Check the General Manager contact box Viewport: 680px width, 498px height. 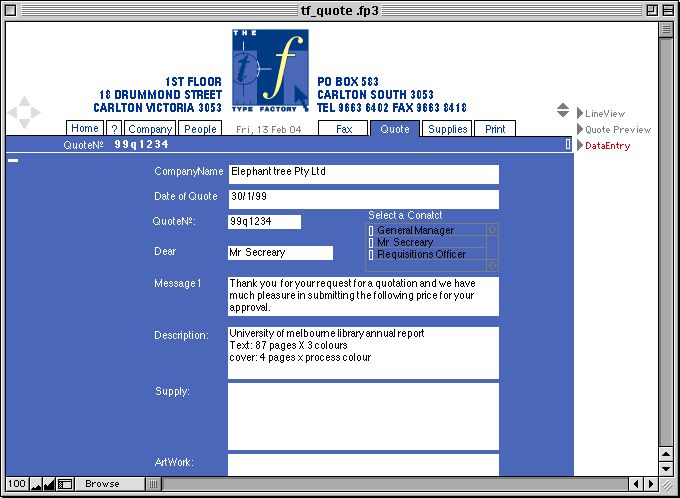(371, 231)
